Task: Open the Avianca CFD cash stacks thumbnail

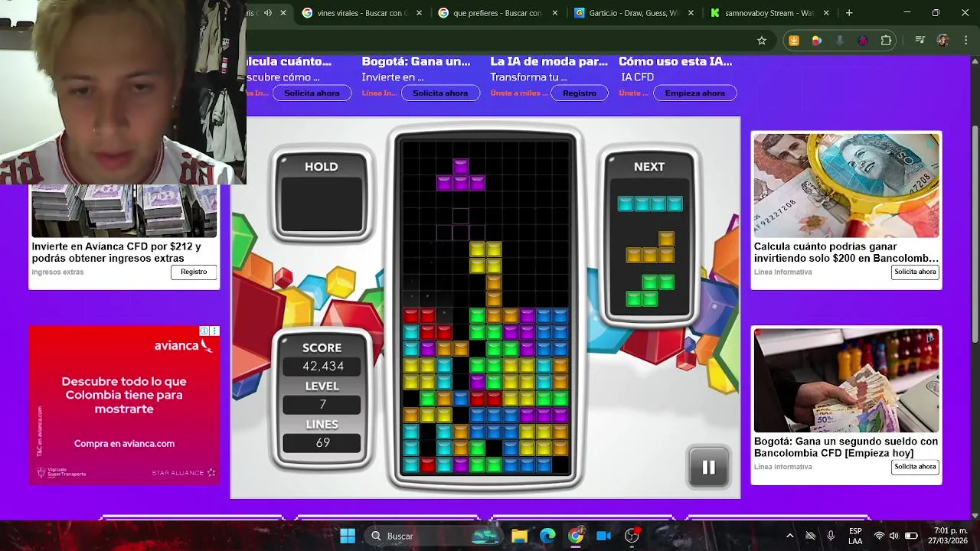Action: 124,210
